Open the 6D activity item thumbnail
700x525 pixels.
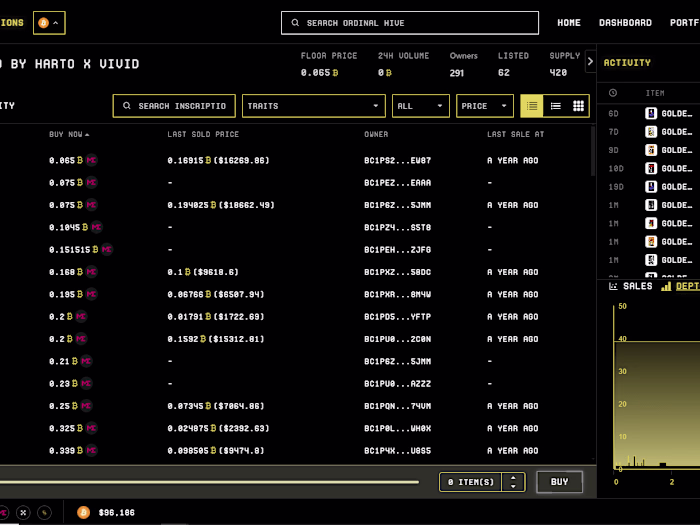coord(651,113)
